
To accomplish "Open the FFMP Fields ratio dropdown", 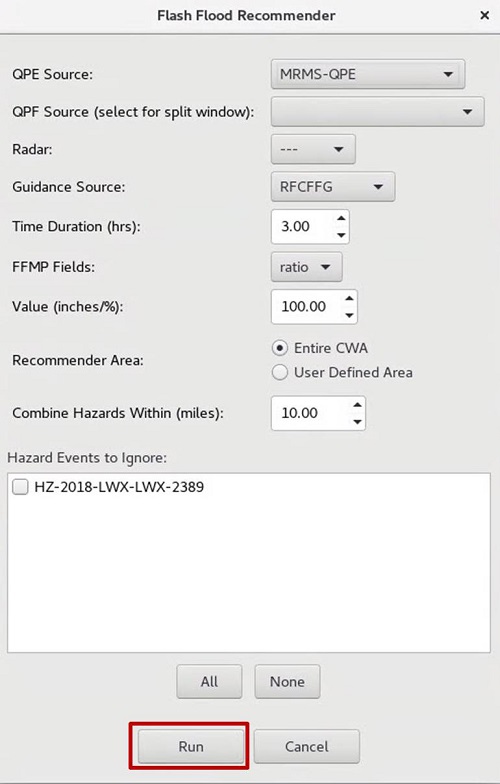I will tap(306, 267).
